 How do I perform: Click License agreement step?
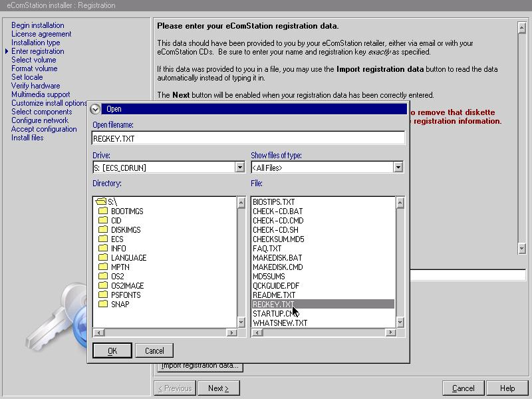[41, 34]
